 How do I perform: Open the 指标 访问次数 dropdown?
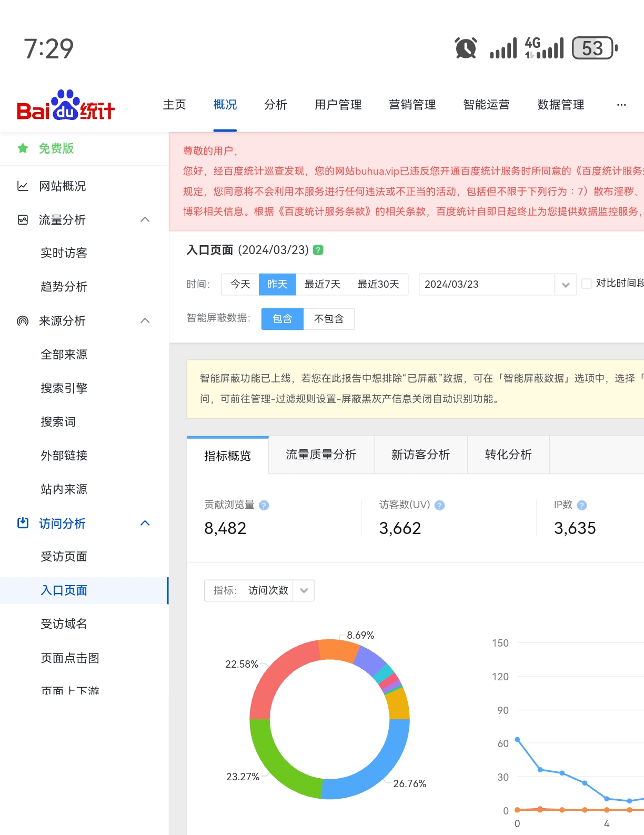[x=304, y=590]
